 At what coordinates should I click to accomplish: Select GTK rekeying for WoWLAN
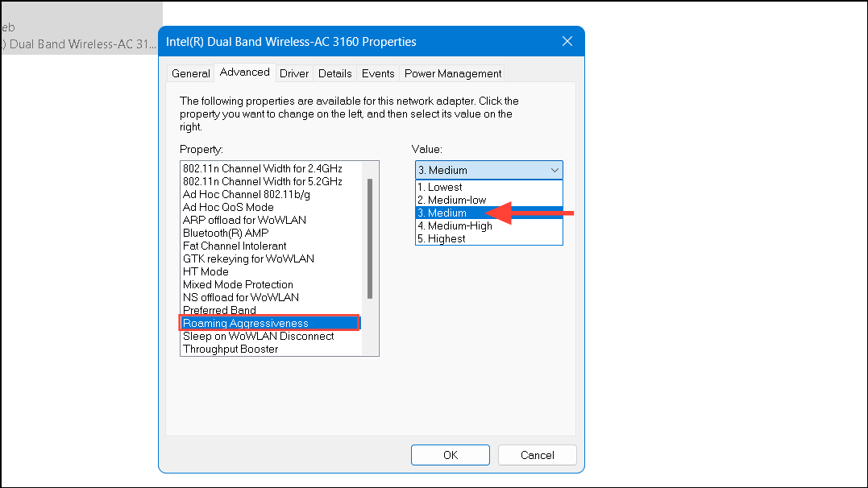[x=272, y=259]
